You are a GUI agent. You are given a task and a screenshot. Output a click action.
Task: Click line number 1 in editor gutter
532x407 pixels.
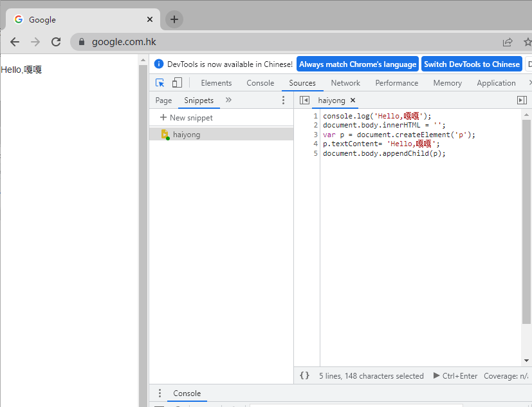[316, 116]
